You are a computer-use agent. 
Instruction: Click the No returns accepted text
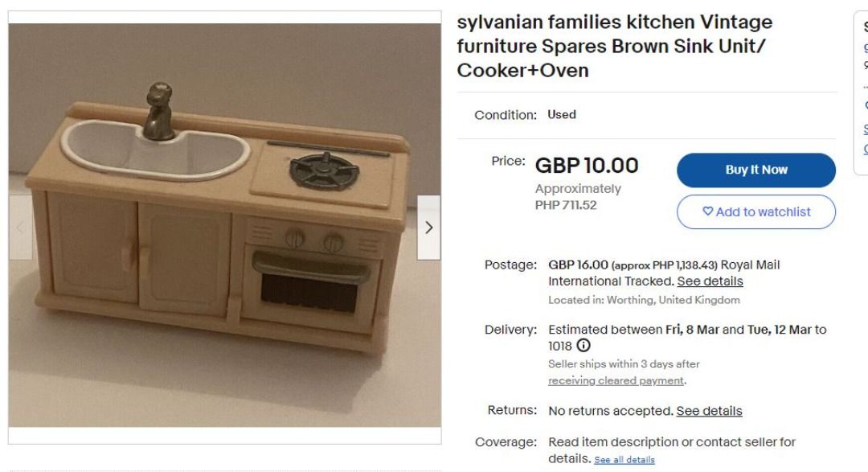tap(611, 411)
